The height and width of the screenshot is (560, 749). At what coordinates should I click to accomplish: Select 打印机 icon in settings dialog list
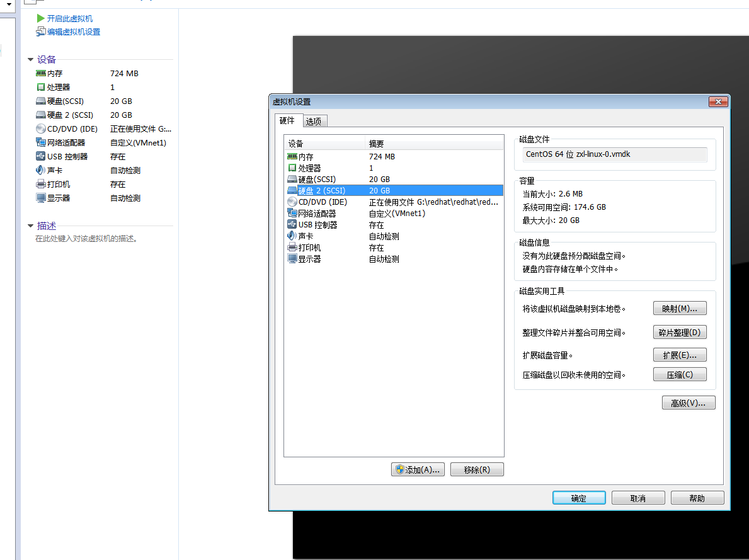click(x=292, y=248)
